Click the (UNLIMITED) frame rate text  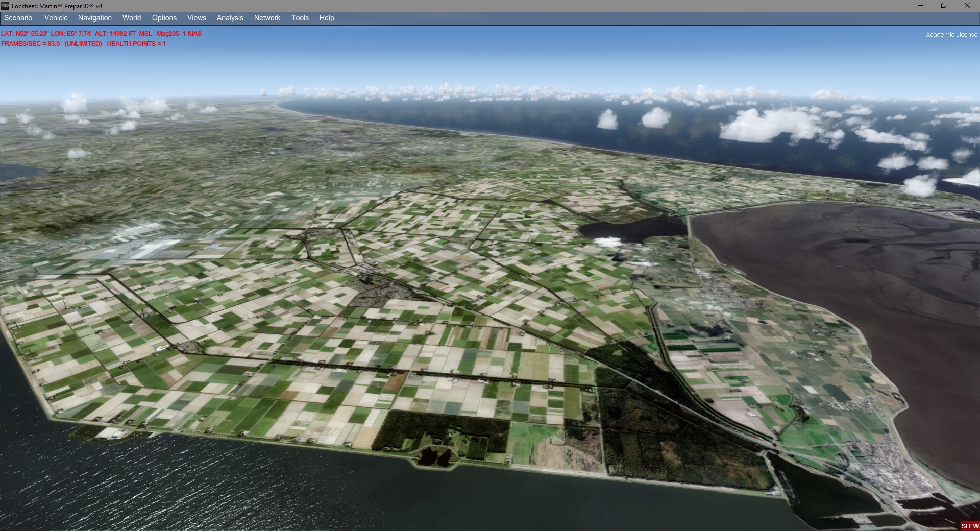[x=83, y=44]
